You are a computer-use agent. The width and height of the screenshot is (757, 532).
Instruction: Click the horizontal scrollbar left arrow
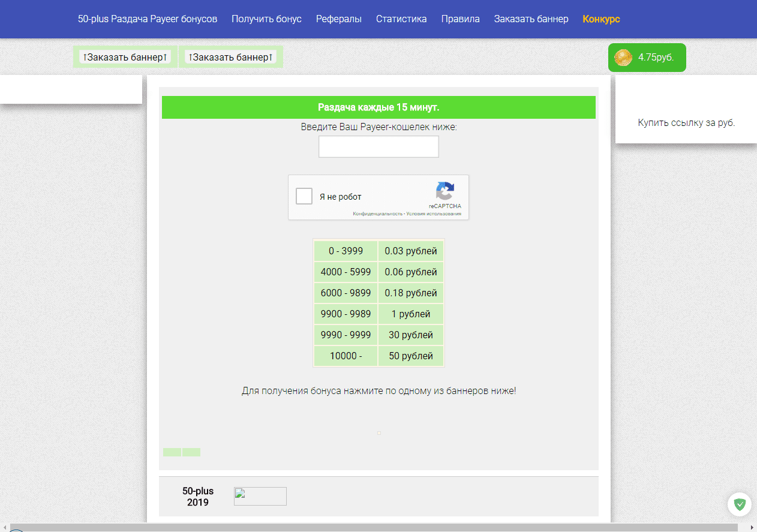click(5, 527)
